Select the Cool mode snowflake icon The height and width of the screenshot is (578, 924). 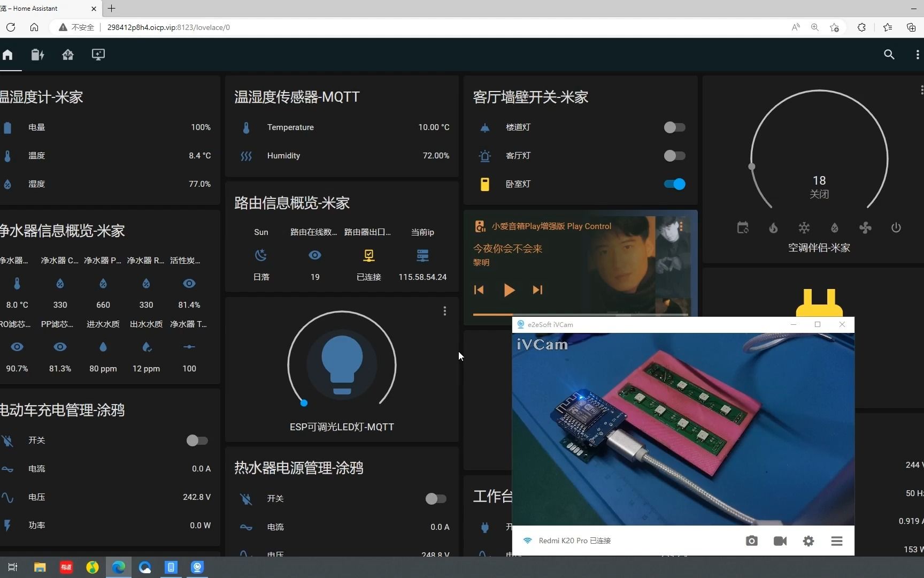(x=804, y=227)
